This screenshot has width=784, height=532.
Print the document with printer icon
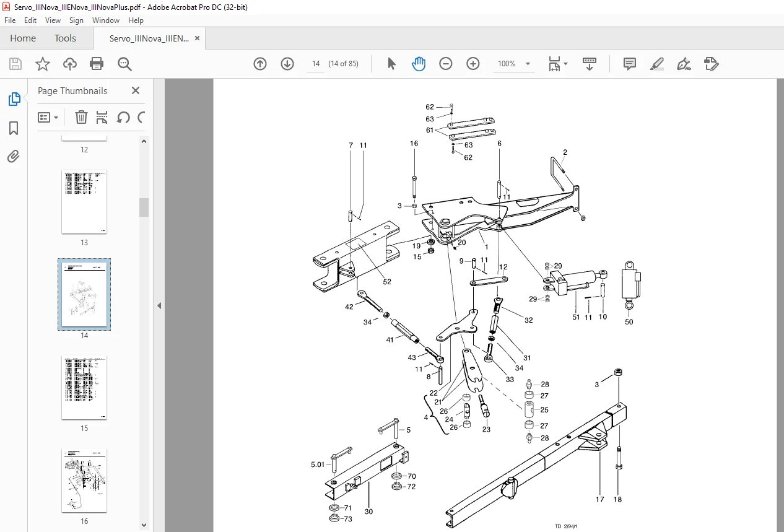point(97,64)
